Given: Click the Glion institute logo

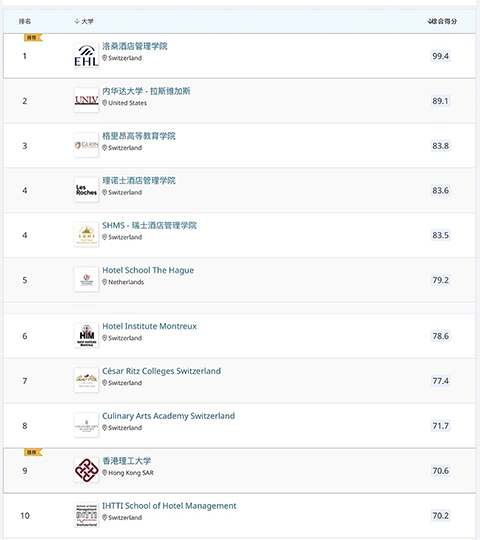Looking at the screenshot, I should pos(86,145).
